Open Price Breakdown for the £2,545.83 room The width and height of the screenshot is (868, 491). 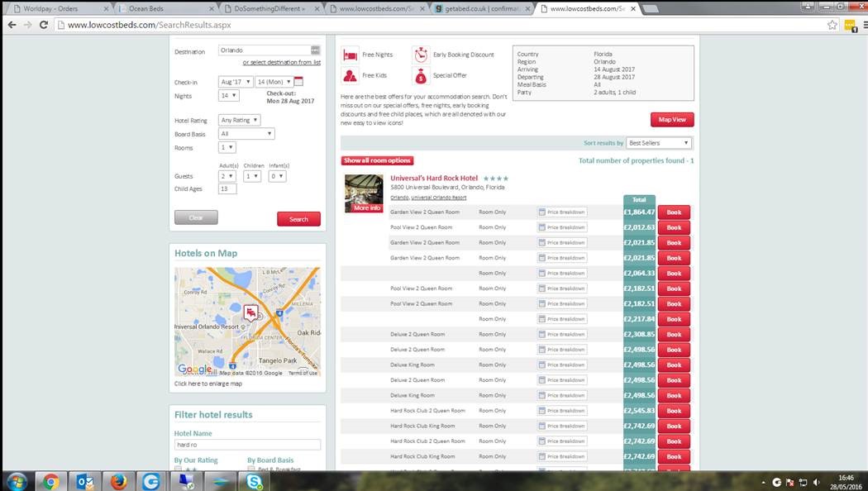point(562,411)
